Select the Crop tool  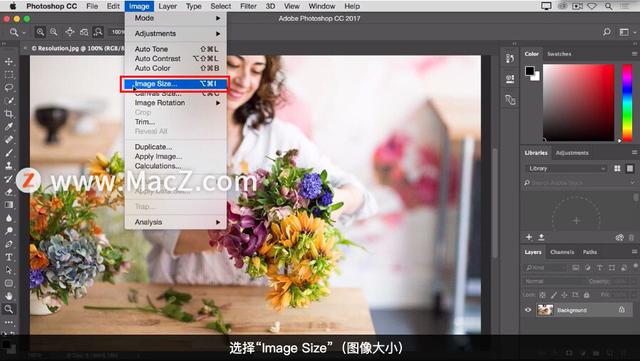tap(9, 114)
